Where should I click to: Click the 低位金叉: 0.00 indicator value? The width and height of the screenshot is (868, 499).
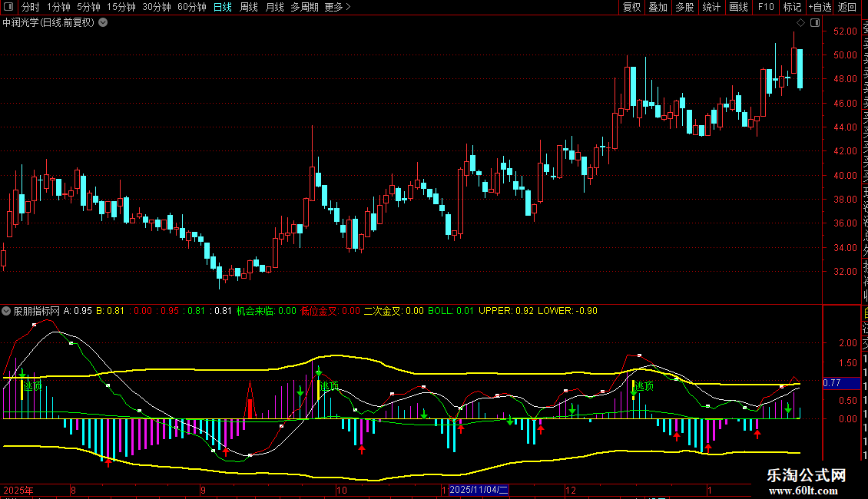coord(330,311)
